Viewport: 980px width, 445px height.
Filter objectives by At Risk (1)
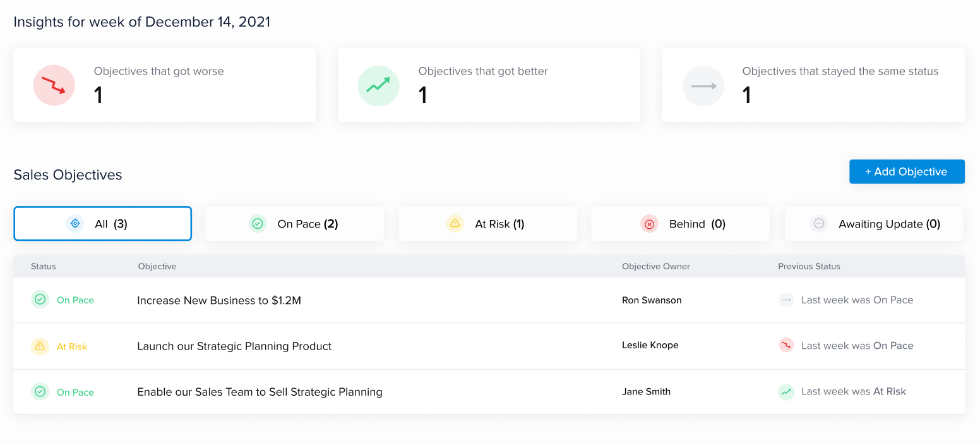coord(487,224)
